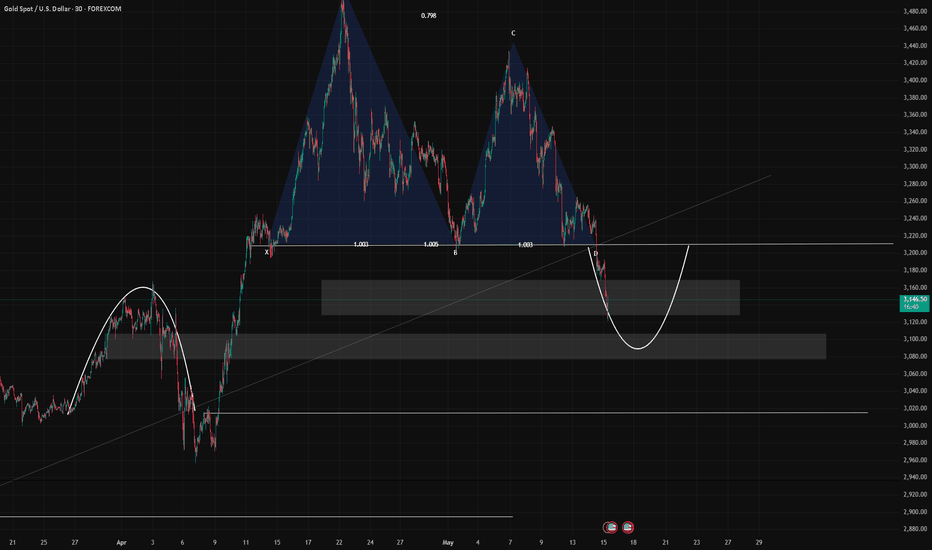The width and height of the screenshot is (932, 550).
Task: Select point D label of the XABCD pattern
Action: point(596,254)
